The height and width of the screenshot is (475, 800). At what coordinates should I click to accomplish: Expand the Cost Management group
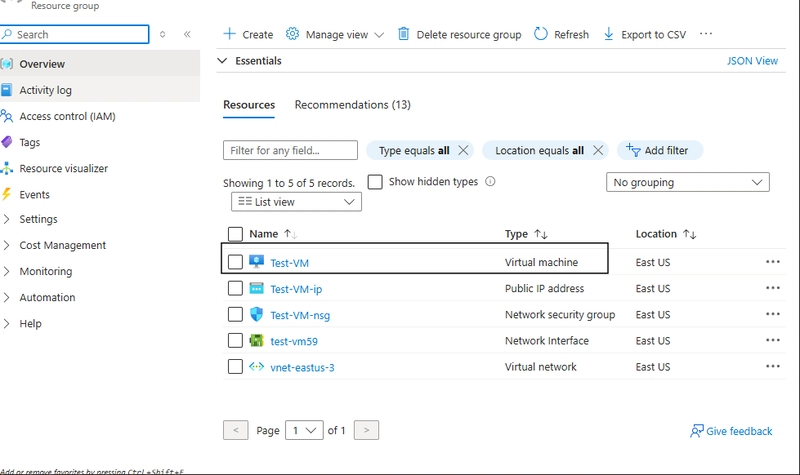pos(7,245)
